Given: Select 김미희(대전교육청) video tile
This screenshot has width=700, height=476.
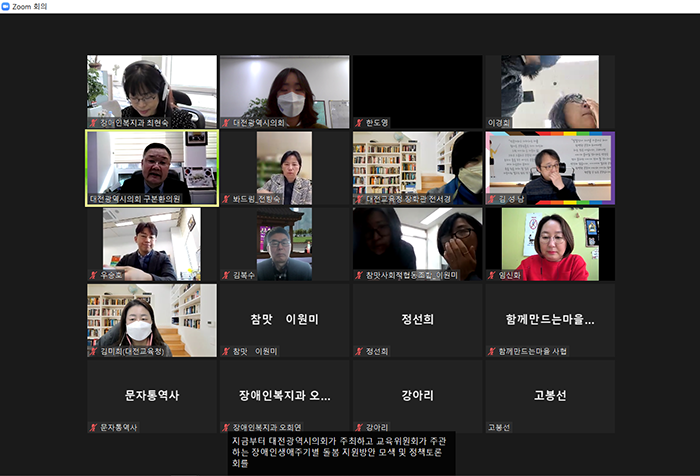Looking at the screenshot, I should point(151,320).
